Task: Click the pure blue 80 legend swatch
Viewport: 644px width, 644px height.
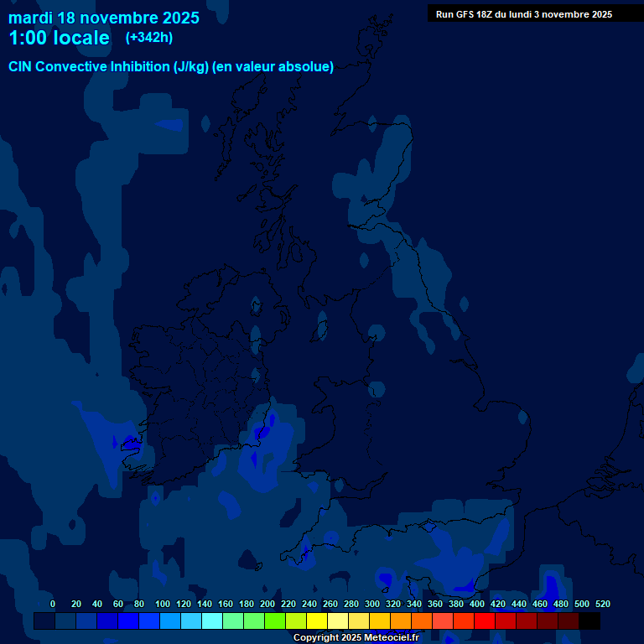Action: click(128, 621)
